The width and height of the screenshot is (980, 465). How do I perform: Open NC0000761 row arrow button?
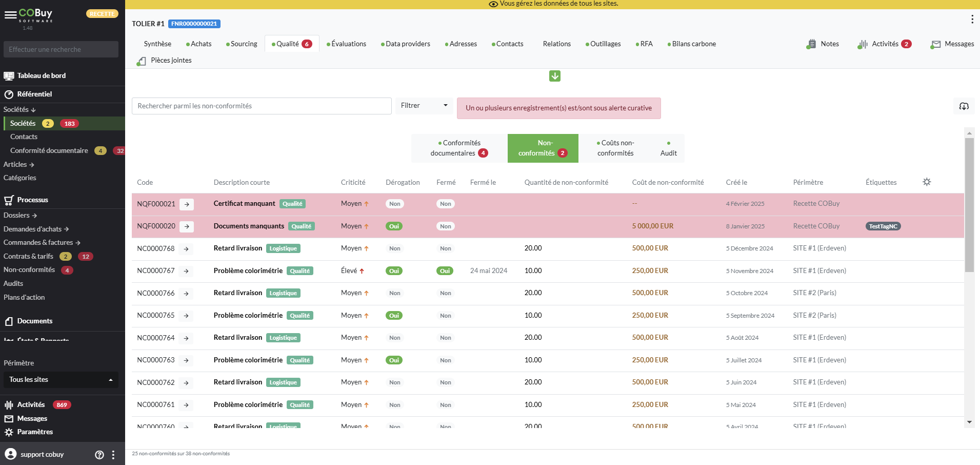pos(186,405)
